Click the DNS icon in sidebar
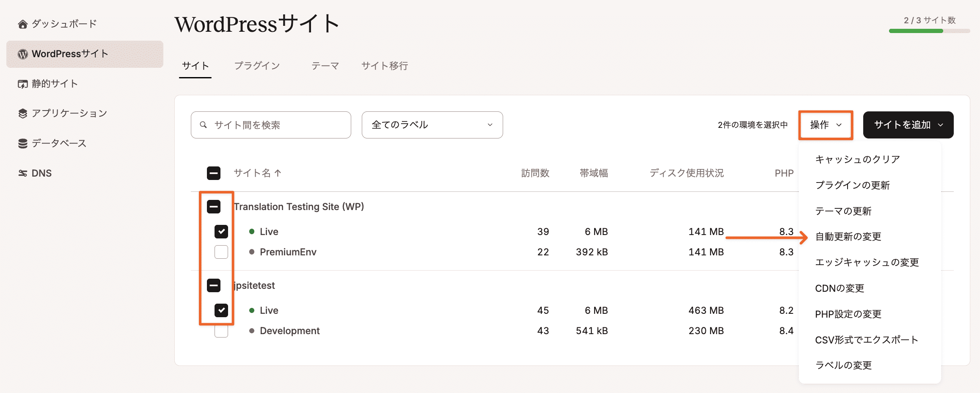 [x=23, y=173]
